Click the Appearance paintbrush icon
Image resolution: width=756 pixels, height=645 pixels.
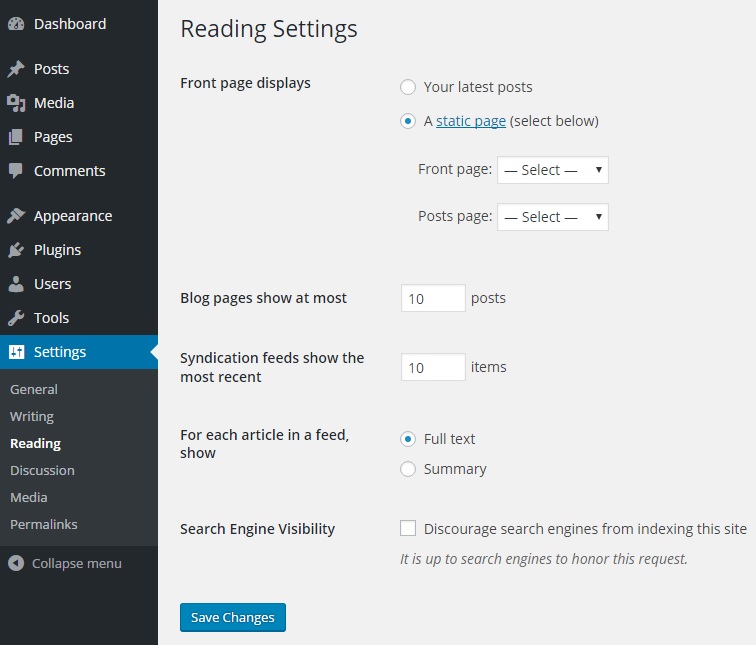16,216
